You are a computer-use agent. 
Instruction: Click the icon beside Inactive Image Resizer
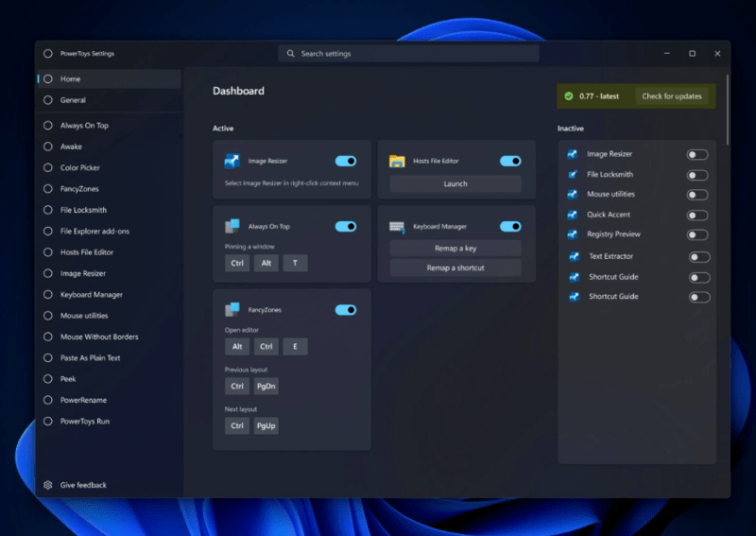[573, 154]
